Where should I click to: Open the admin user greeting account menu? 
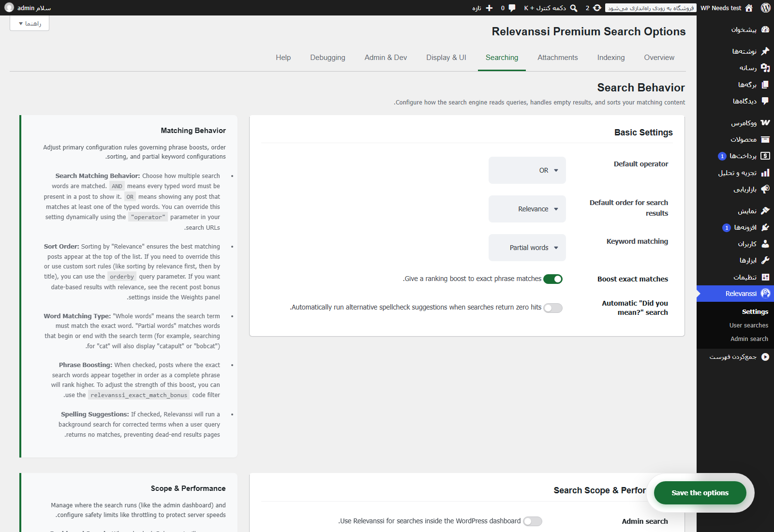(x=28, y=8)
